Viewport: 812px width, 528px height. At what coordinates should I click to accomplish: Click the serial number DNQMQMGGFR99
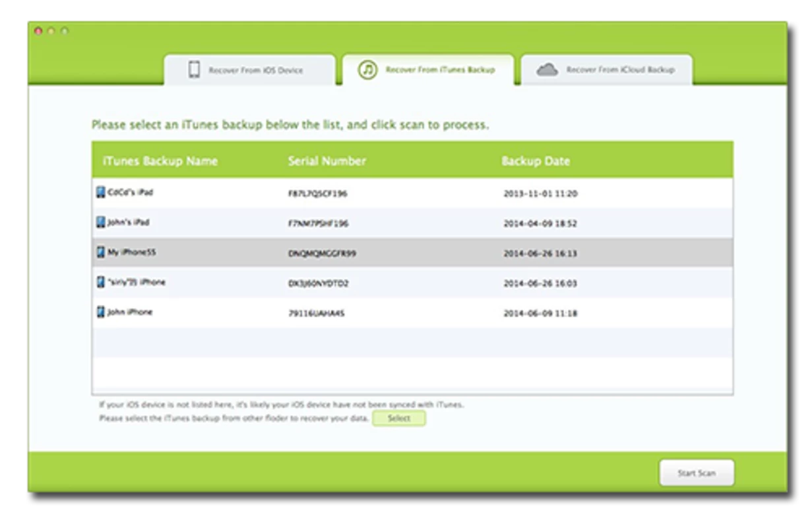pos(322,253)
